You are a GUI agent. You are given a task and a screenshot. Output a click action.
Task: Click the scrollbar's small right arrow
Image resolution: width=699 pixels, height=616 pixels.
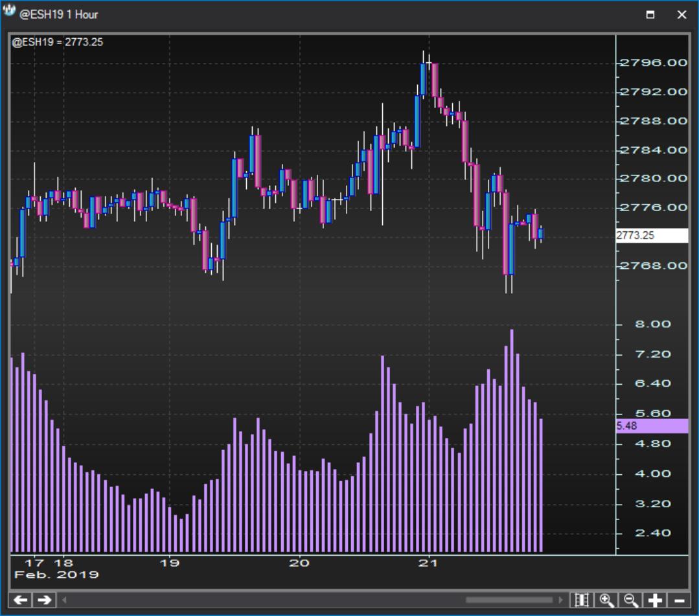[x=561, y=600]
